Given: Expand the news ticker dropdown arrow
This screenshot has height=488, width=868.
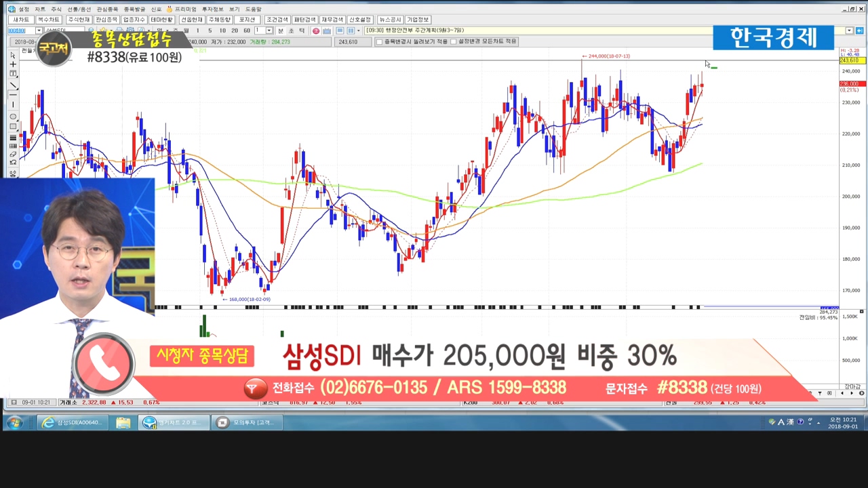Looking at the screenshot, I should coord(849,30).
